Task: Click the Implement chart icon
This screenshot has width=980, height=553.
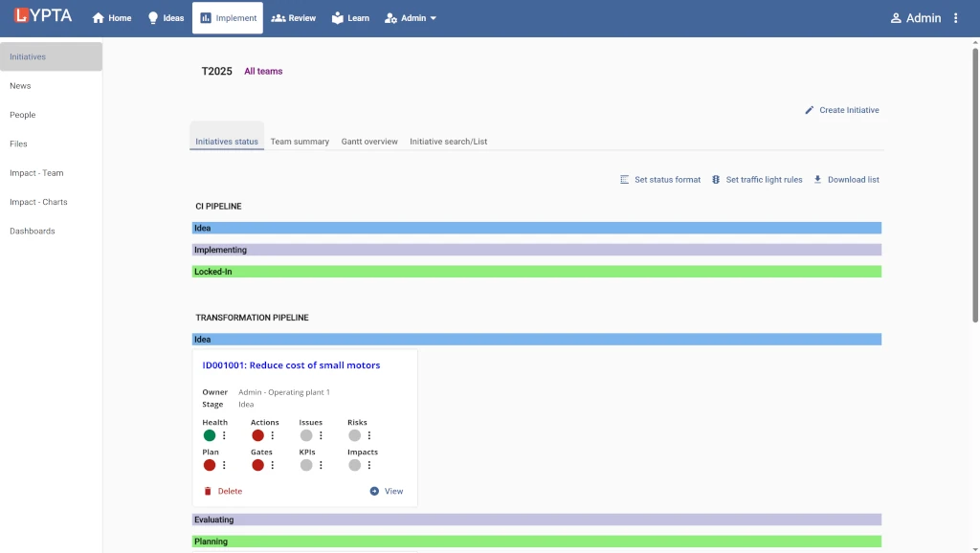Action: [x=206, y=18]
